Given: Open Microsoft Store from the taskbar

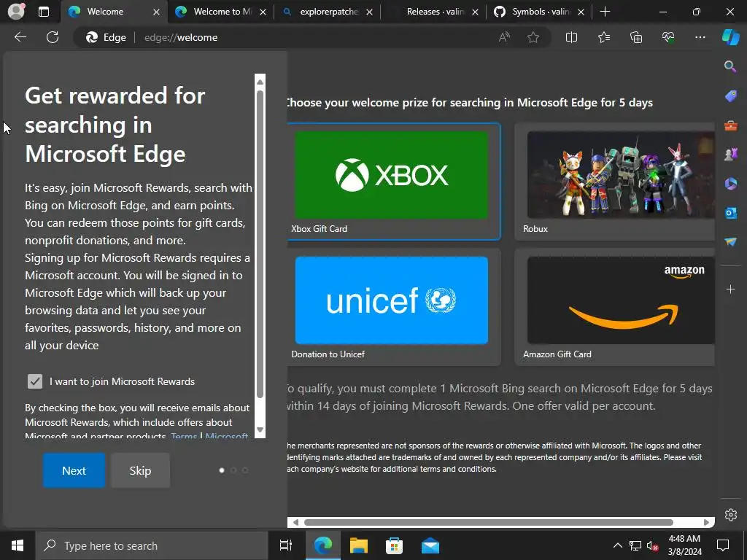Looking at the screenshot, I should [394, 545].
